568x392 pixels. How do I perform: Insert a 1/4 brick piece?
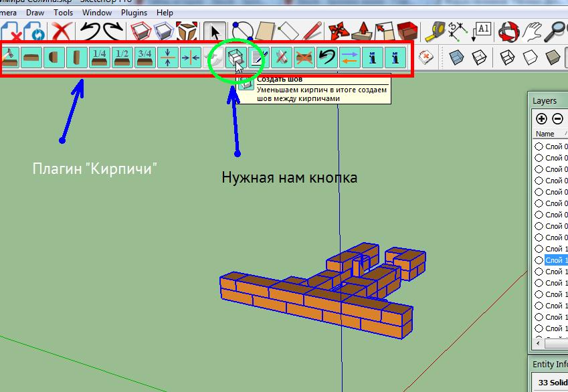(x=99, y=58)
